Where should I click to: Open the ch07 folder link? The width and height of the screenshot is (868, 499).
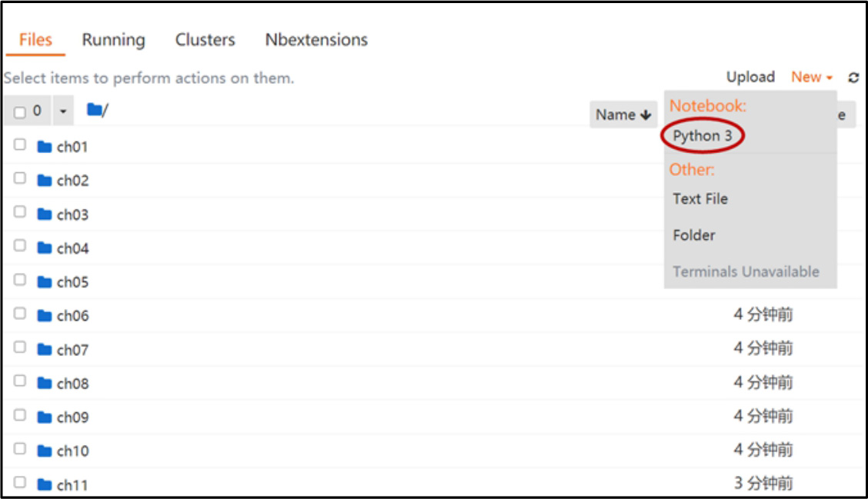coord(72,350)
